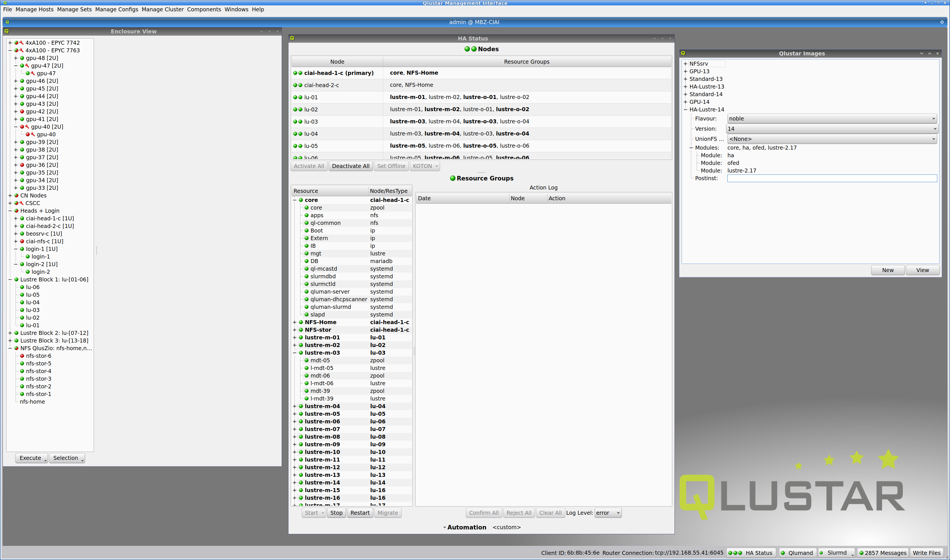Open the Manage Hosts menu
The height and width of the screenshot is (560, 950).
click(34, 9)
